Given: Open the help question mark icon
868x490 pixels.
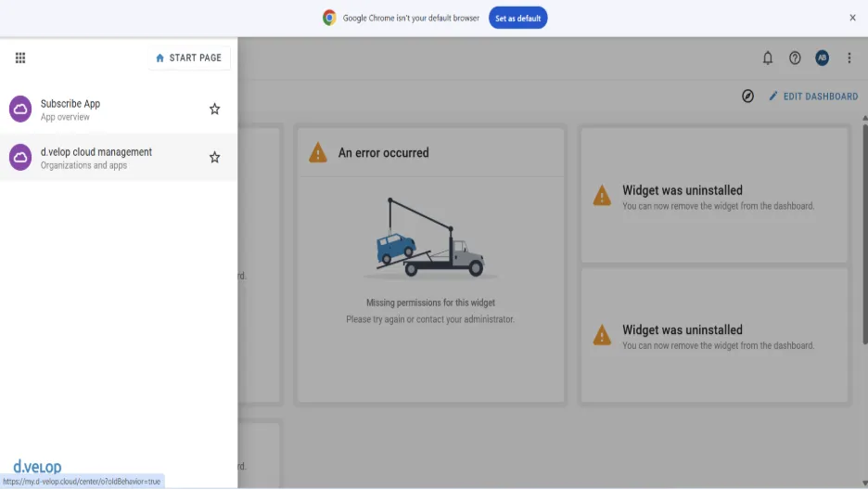Looking at the screenshot, I should (795, 58).
